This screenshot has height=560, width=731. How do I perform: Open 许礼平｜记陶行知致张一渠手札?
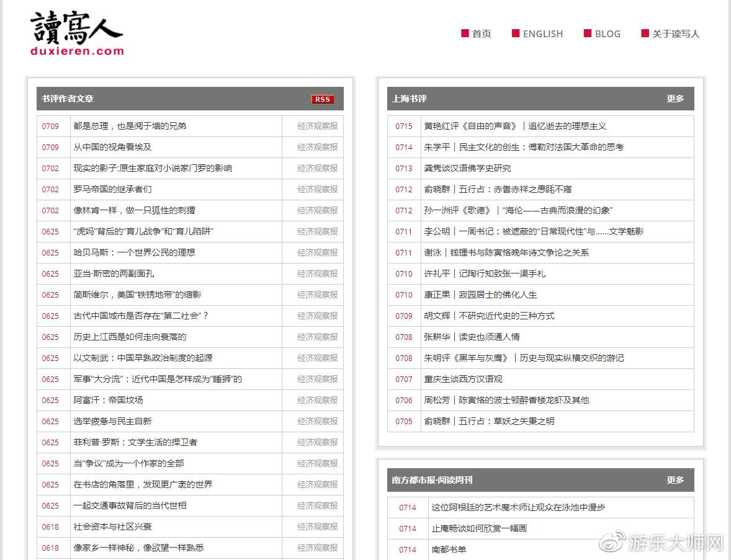485,274
